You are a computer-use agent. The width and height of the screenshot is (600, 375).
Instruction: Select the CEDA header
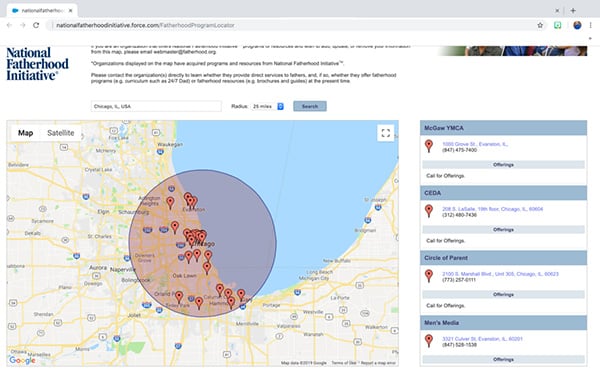click(x=504, y=193)
